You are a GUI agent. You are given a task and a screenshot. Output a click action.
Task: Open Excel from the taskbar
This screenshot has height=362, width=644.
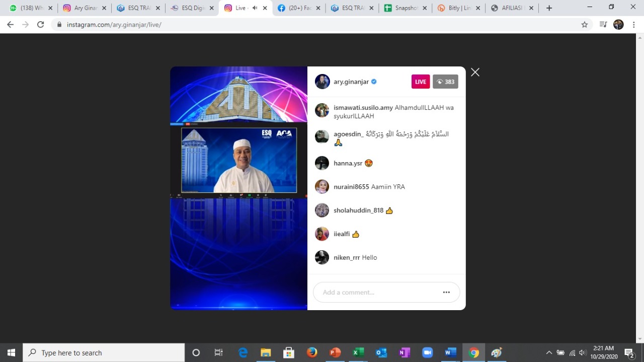pyautogui.click(x=358, y=352)
